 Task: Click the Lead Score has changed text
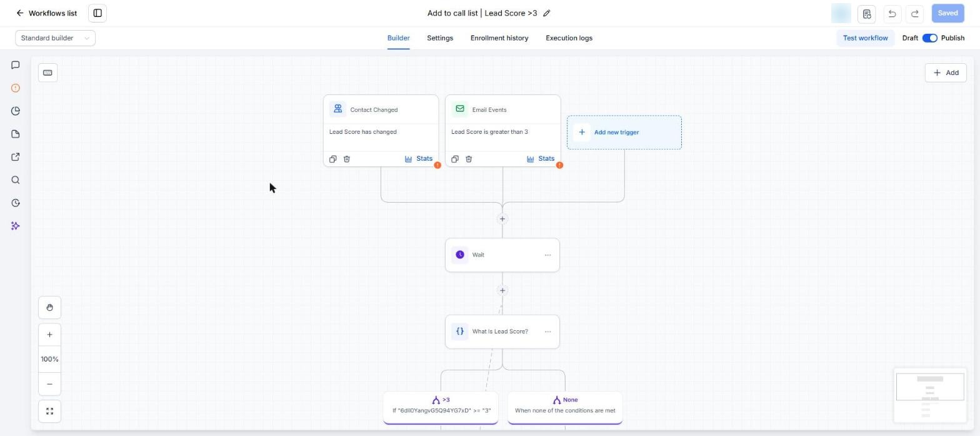[x=363, y=132]
